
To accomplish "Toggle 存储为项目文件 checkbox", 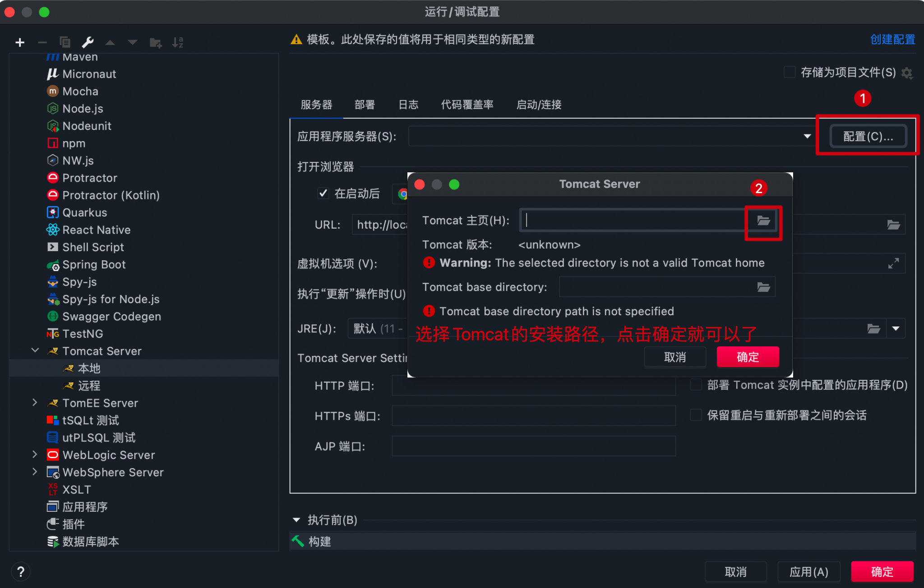I will coord(789,72).
